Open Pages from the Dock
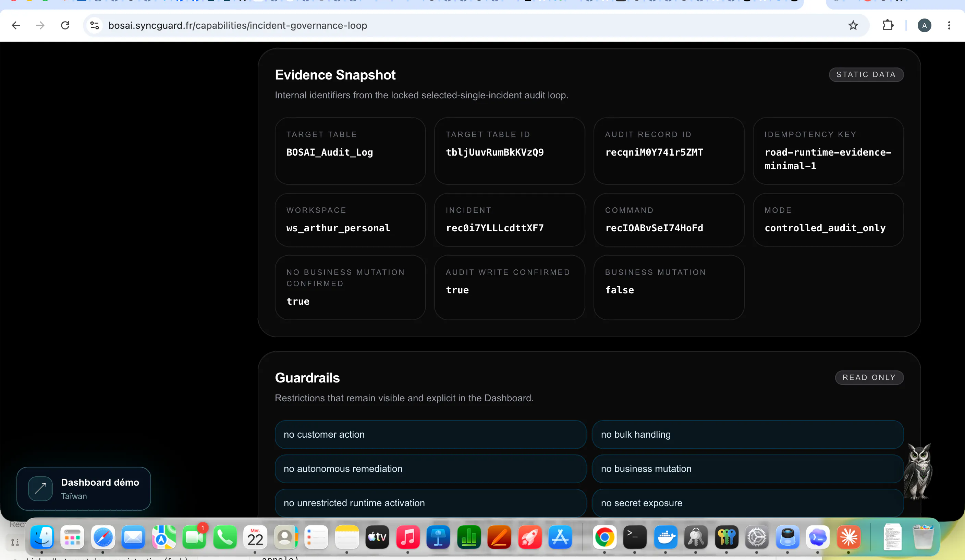The width and height of the screenshot is (965, 560). pyautogui.click(x=499, y=537)
